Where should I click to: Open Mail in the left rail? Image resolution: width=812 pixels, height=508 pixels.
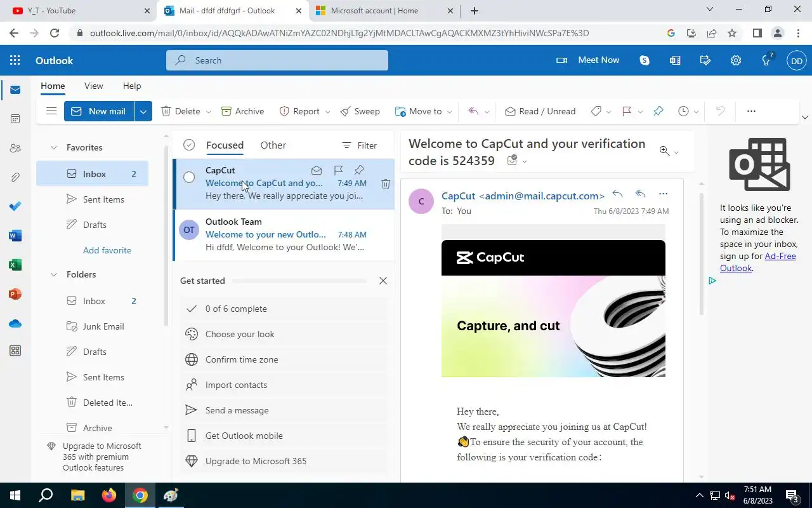(15, 90)
